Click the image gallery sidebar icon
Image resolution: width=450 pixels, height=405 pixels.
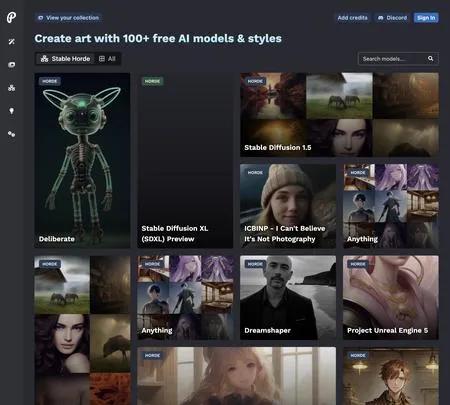12,65
